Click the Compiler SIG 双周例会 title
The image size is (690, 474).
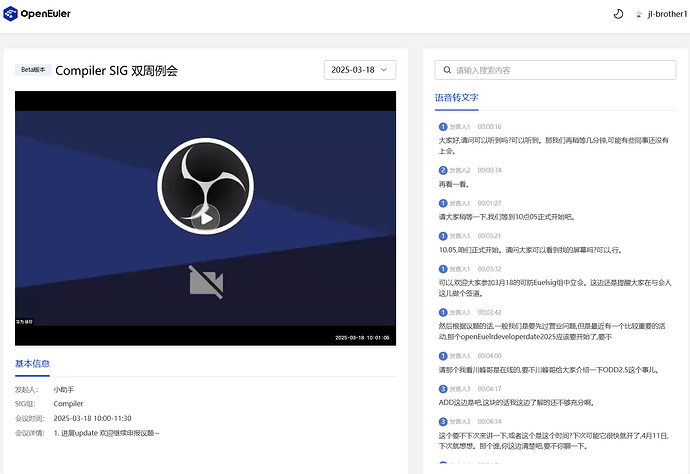pos(116,71)
